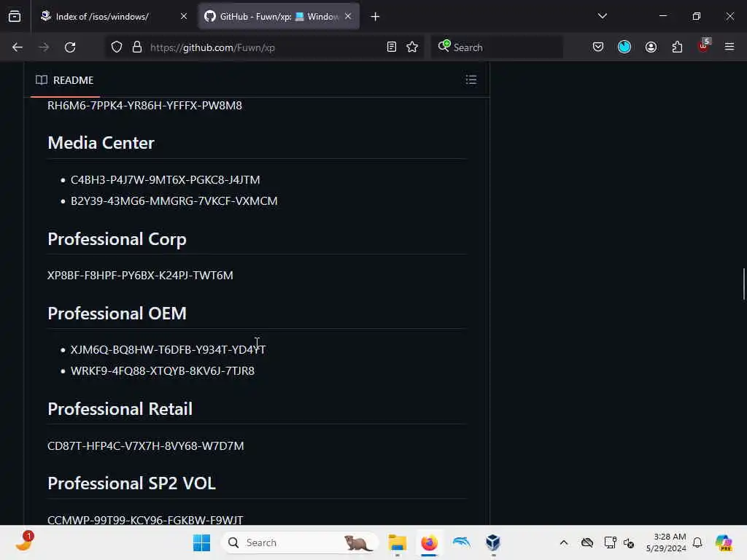Restore down the Firefox window

click(697, 16)
